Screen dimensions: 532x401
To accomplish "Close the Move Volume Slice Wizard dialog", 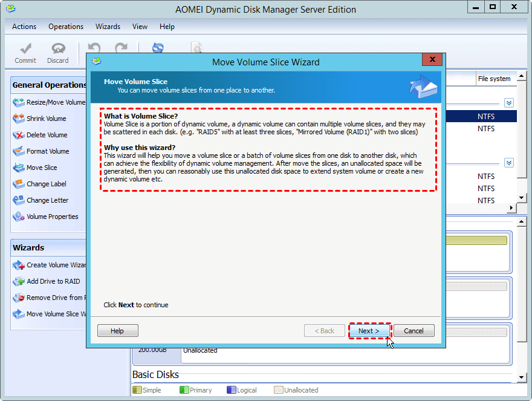I will [432, 59].
